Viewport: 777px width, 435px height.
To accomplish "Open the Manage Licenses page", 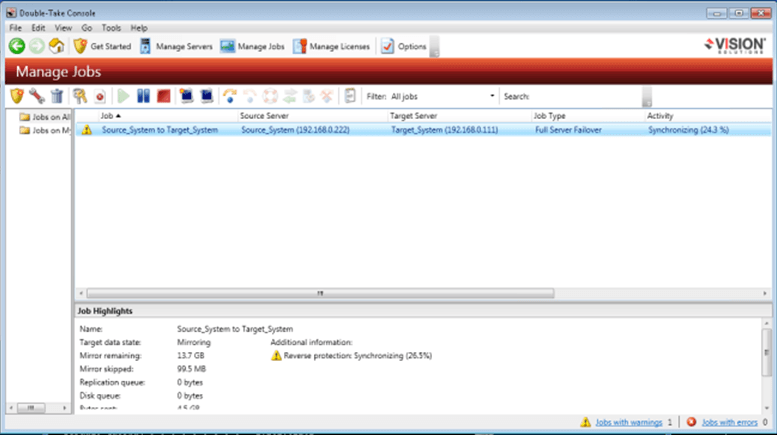I will click(331, 46).
